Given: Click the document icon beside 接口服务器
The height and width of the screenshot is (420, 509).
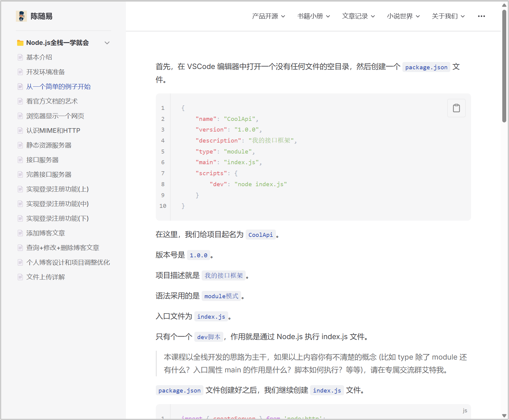Looking at the screenshot, I should click(20, 160).
